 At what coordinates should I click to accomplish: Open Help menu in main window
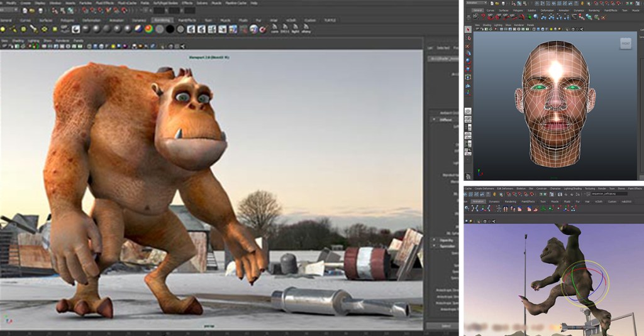pyautogui.click(x=254, y=3)
